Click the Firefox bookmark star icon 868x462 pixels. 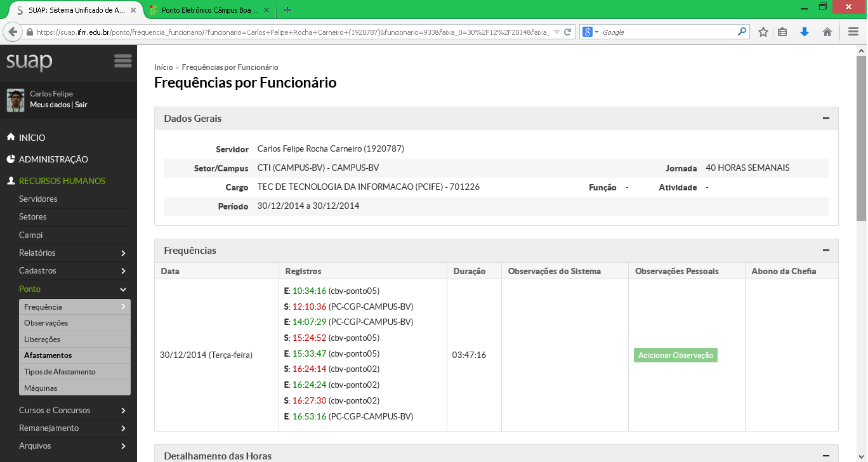tap(763, 32)
